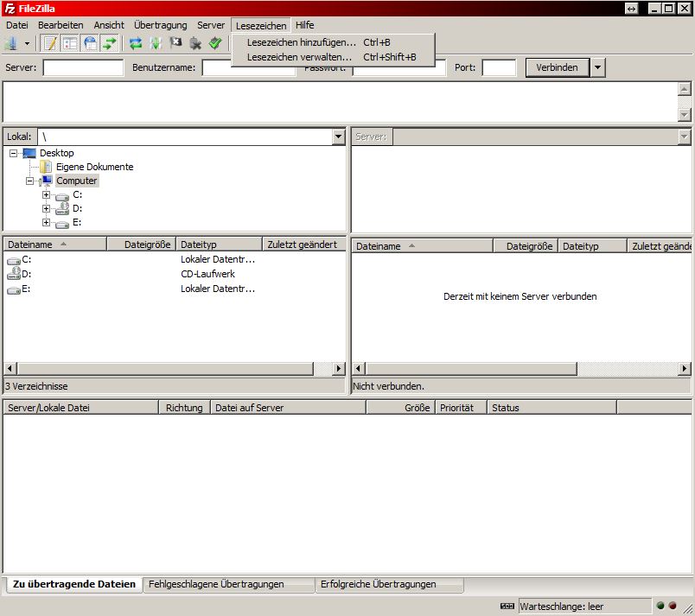The height and width of the screenshot is (616, 695).
Task: Expand the E: drive node
Action: (x=46, y=222)
